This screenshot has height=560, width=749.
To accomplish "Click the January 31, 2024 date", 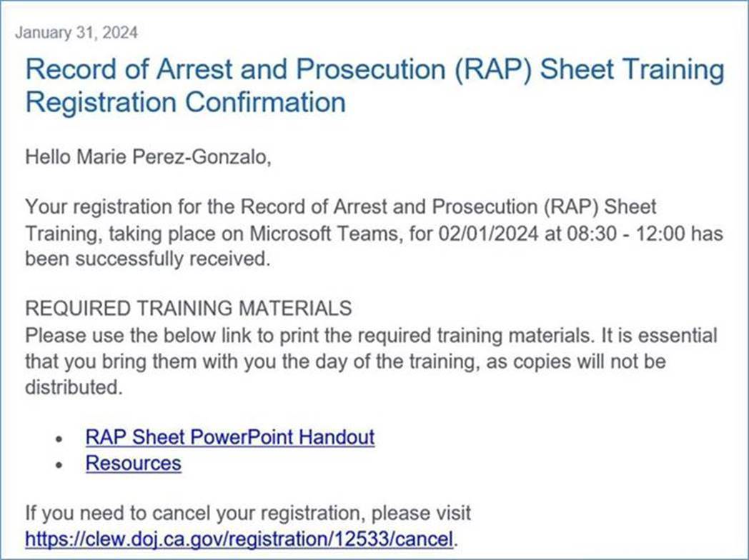I will click(76, 33).
